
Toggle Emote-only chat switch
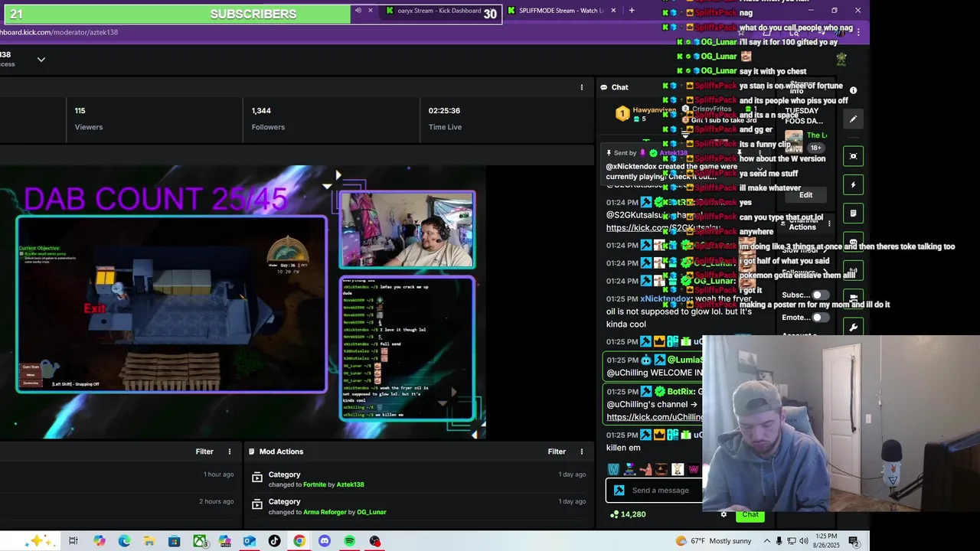[x=820, y=318]
